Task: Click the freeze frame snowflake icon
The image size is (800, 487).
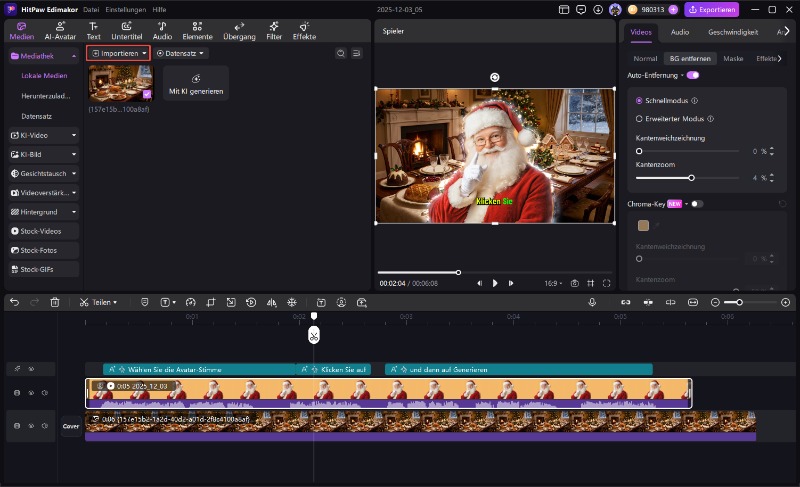Action: [x=292, y=302]
